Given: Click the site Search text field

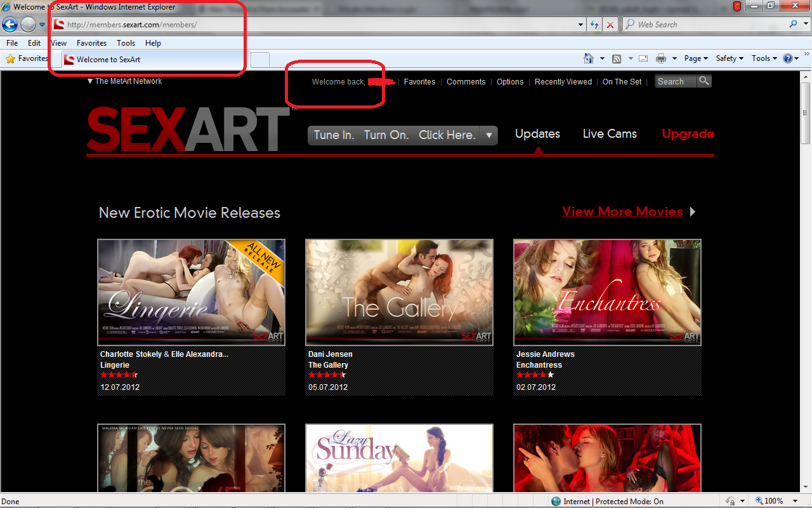Looking at the screenshot, I should (x=675, y=81).
